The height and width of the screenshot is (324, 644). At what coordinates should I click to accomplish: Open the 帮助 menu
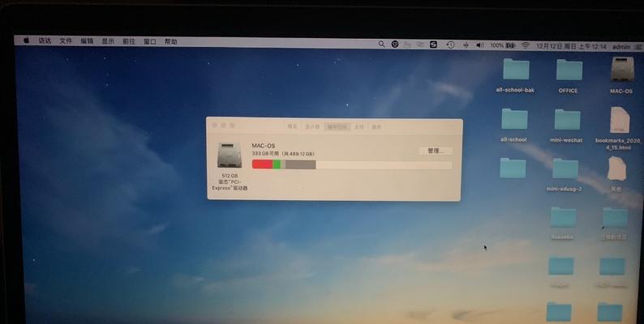click(171, 41)
